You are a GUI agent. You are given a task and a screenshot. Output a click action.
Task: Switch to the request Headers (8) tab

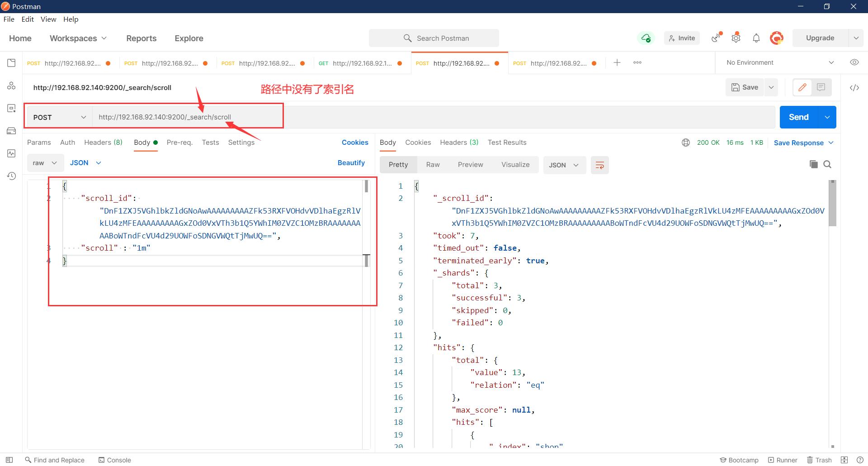(103, 143)
